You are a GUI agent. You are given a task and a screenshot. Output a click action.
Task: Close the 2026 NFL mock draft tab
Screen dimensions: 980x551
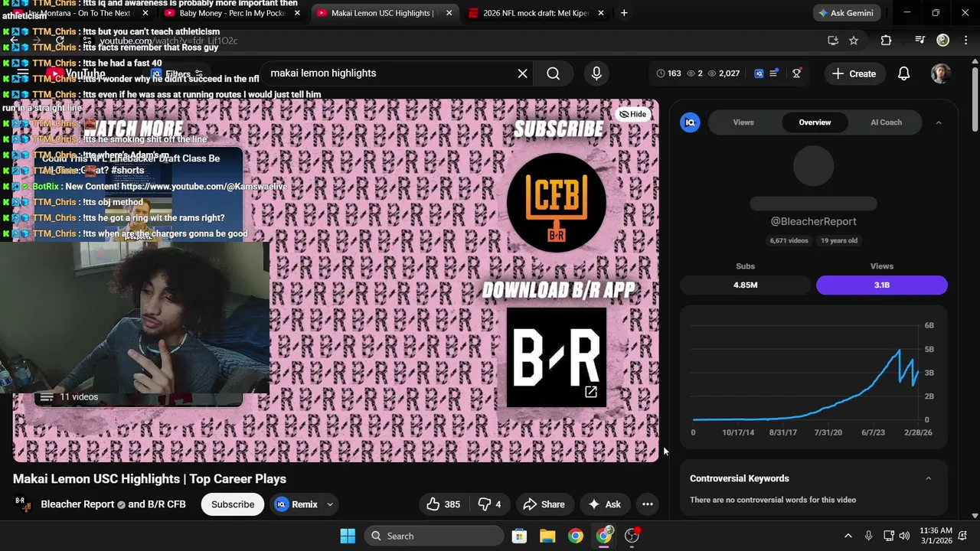pyautogui.click(x=601, y=13)
